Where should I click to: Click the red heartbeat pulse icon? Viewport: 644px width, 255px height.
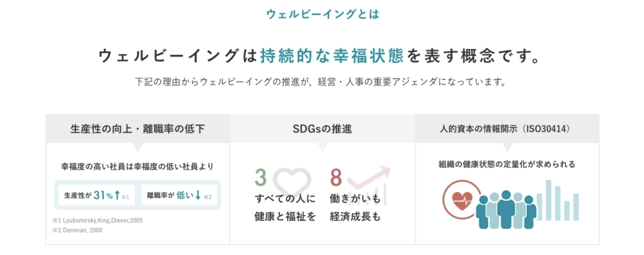tap(462, 200)
